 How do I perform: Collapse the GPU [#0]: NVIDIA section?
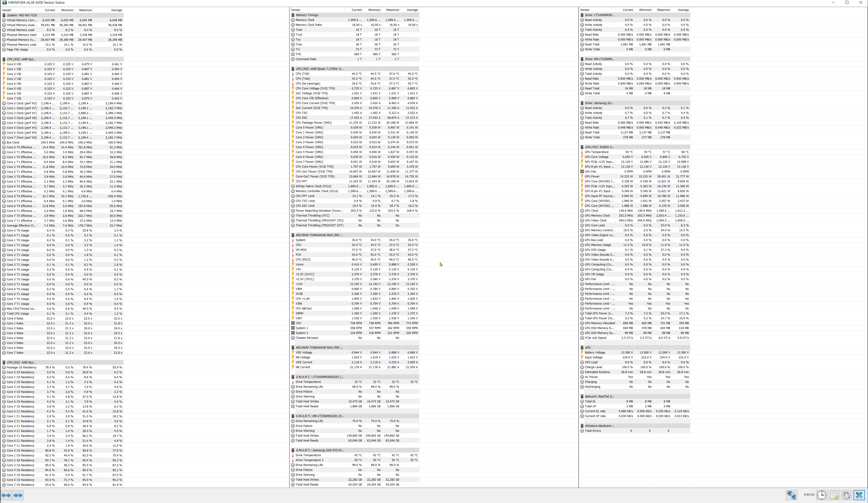tap(599, 147)
